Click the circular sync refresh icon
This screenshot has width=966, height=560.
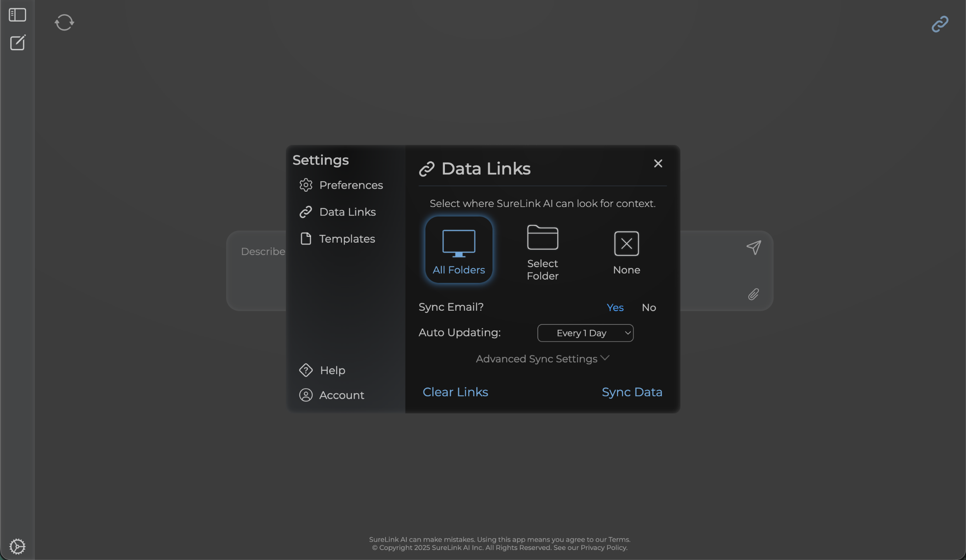point(64,22)
